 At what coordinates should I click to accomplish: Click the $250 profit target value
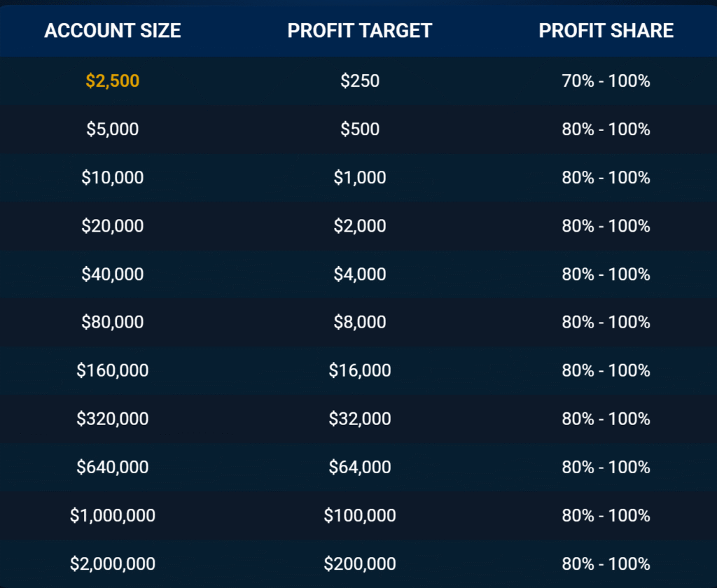pos(360,81)
